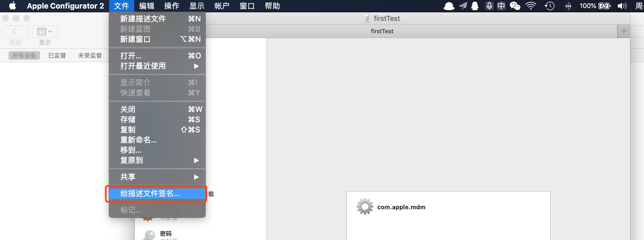The height and width of the screenshot is (240, 644).
Task: Open the 帐户 menu
Action: coord(222,6)
